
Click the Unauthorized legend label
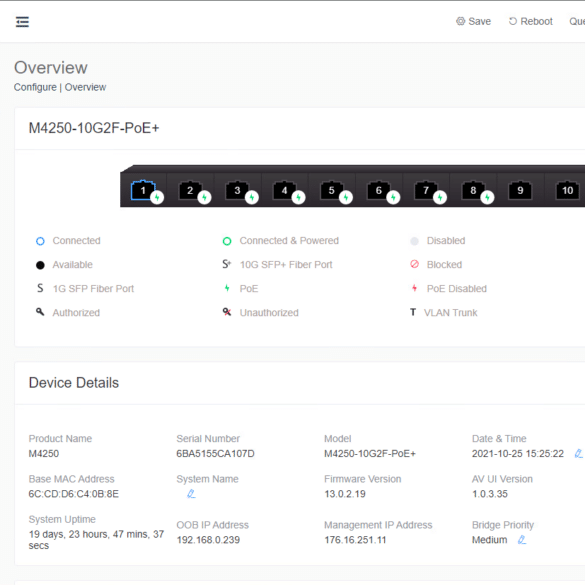pos(269,313)
